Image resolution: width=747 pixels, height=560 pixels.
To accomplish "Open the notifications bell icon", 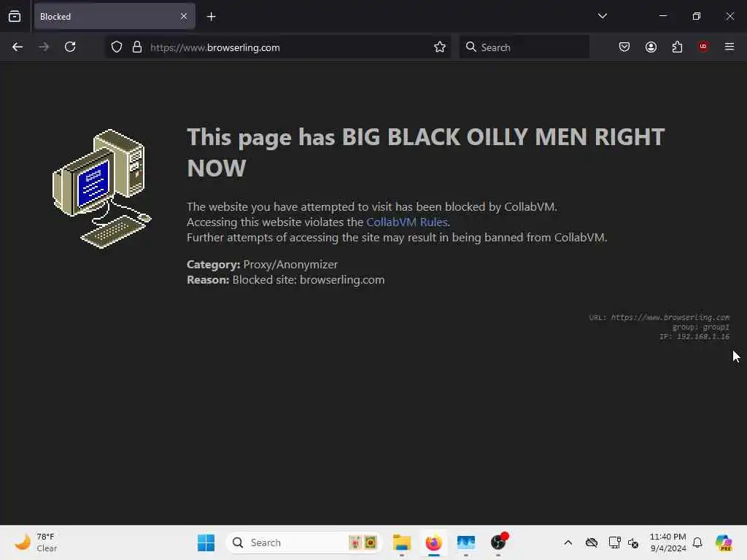I will coord(697,542).
